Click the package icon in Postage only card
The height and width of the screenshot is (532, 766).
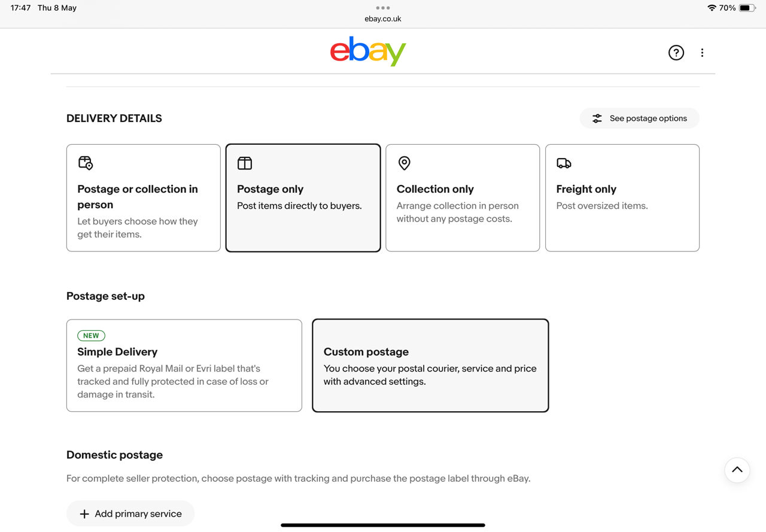pyautogui.click(x=245, y=163)
